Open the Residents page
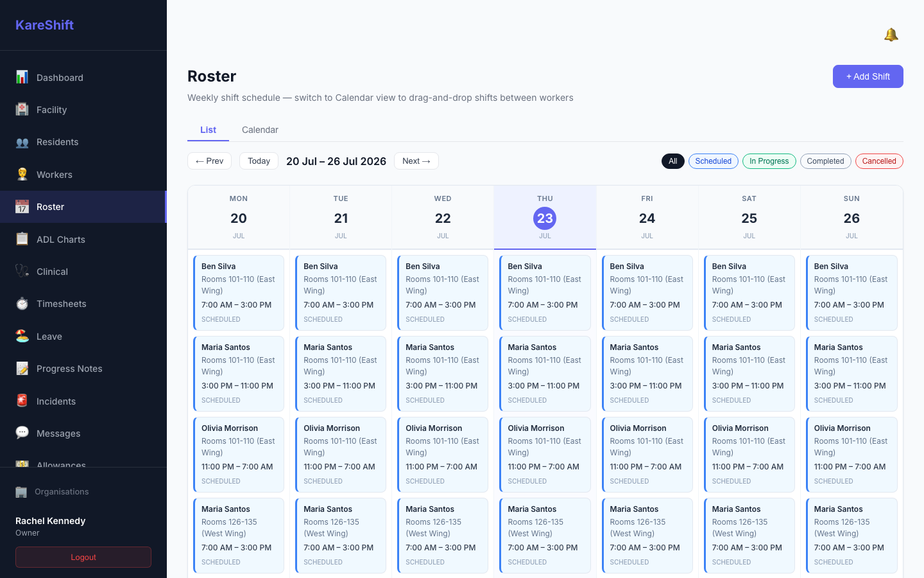Viewport: 924px width, 578px height. click(83, 142)
